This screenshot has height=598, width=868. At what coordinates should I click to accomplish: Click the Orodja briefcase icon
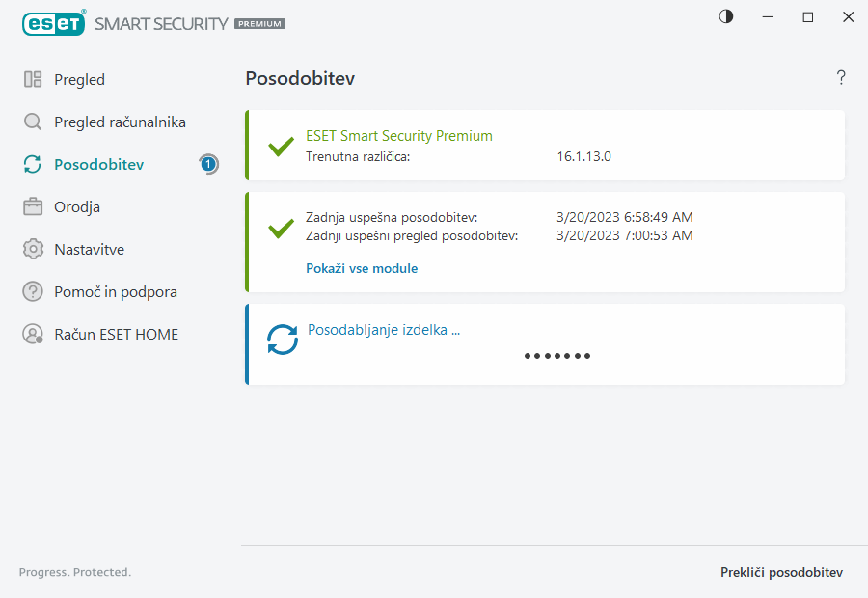(x=33, y=207)
